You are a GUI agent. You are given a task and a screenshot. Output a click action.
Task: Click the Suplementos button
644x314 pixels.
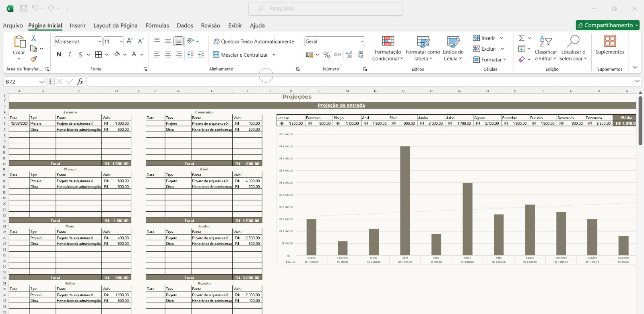point(610,45)
